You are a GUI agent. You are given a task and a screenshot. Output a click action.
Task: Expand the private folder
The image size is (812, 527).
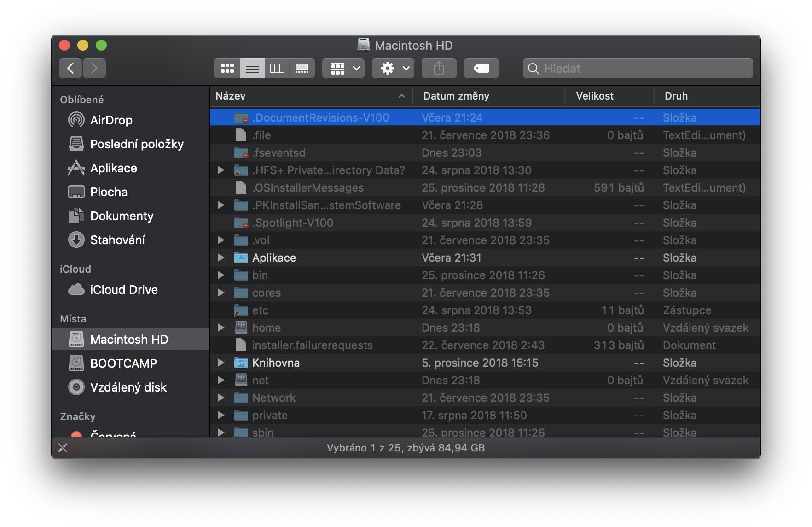(221, 416)
